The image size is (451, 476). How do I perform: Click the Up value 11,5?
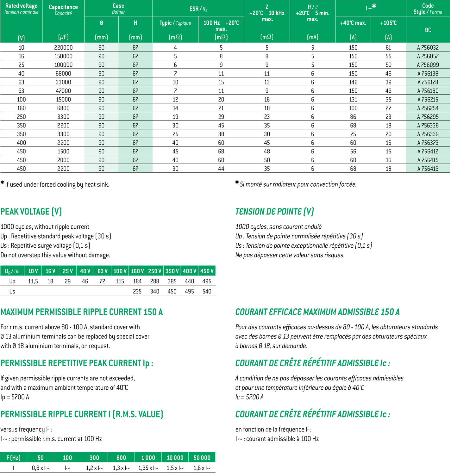click(x=33, y=281)
